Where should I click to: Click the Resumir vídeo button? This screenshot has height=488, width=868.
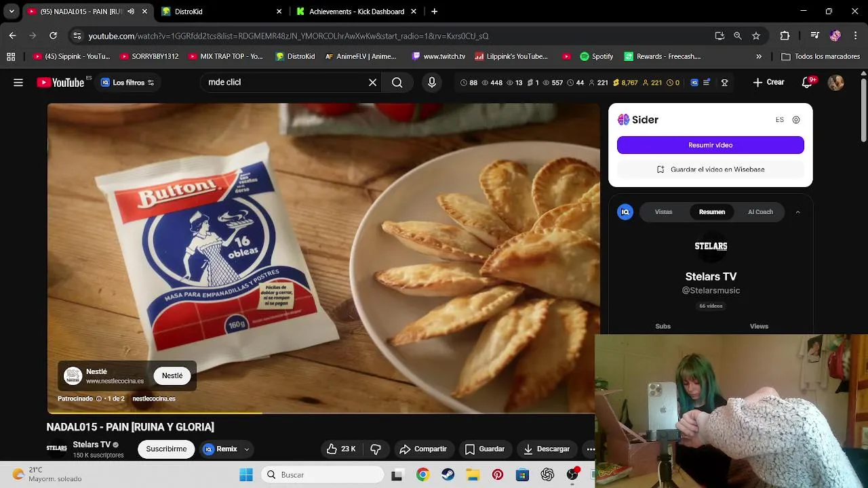(710, 145)
